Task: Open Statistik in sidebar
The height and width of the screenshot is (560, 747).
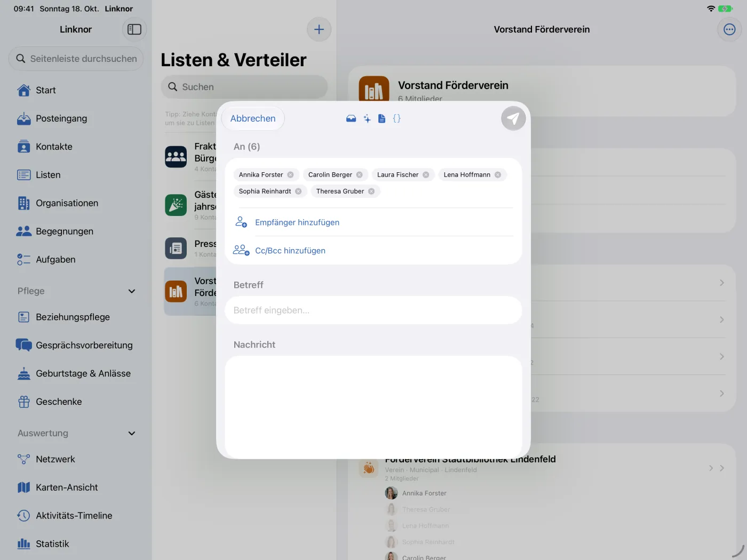Action: [76, 544]
